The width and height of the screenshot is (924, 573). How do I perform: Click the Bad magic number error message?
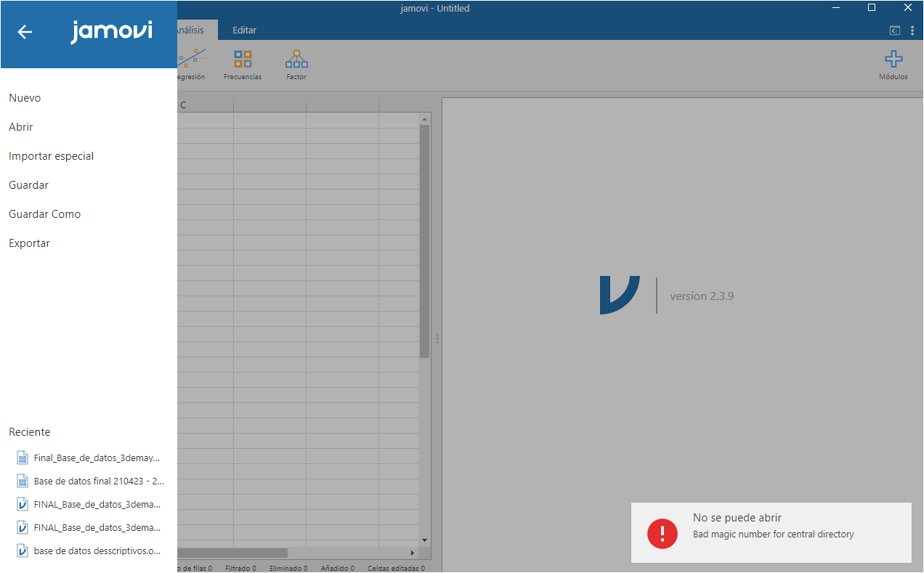click(774, 535)
